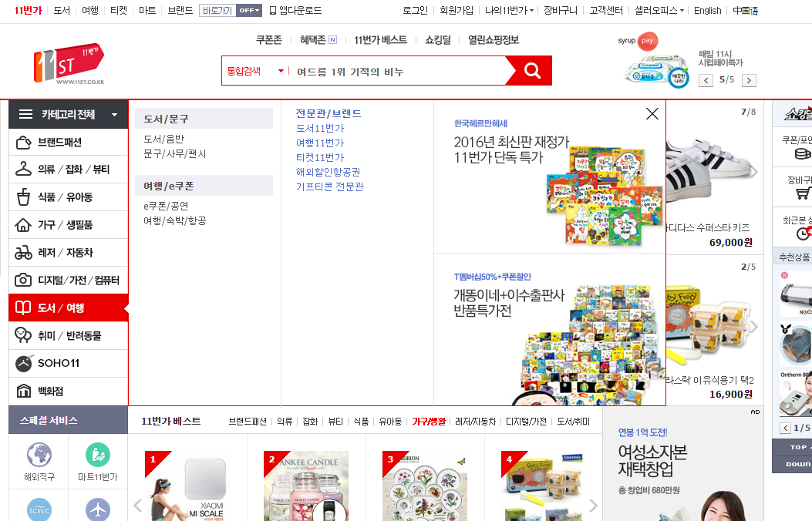The image size is (812, 521).
Task: Click the speech-bubble icon for 취미/반려동물
Action: pos(23,335)
